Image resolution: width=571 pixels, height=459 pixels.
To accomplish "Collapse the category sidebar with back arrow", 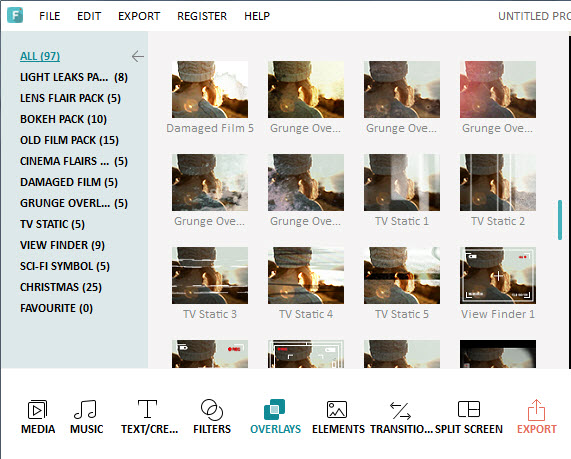I will coord(138,56).
